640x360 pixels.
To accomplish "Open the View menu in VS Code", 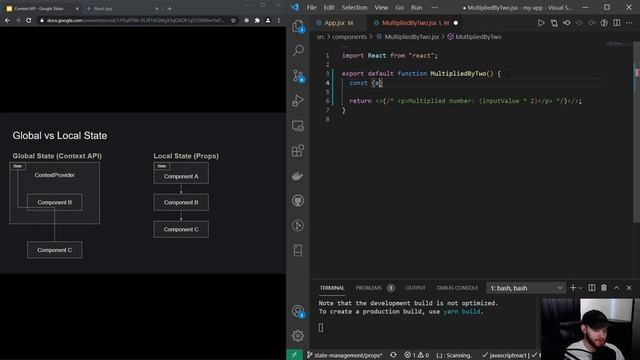I will (381, 7).
